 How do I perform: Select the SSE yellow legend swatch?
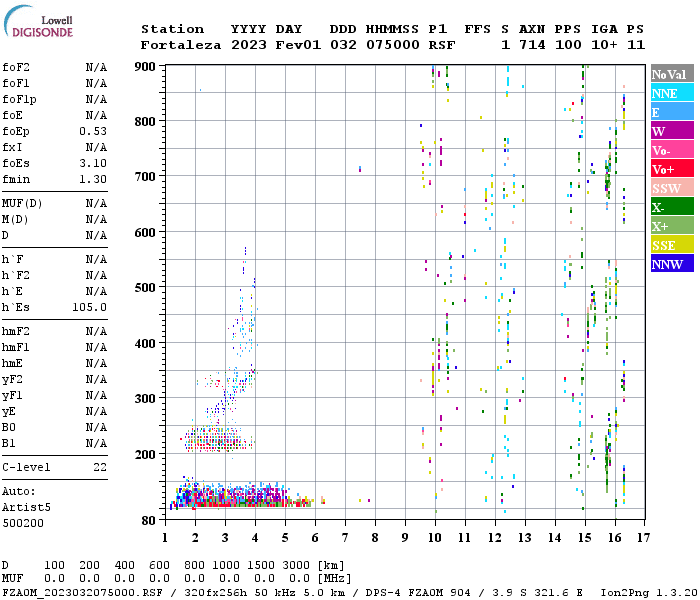[672, 245]
